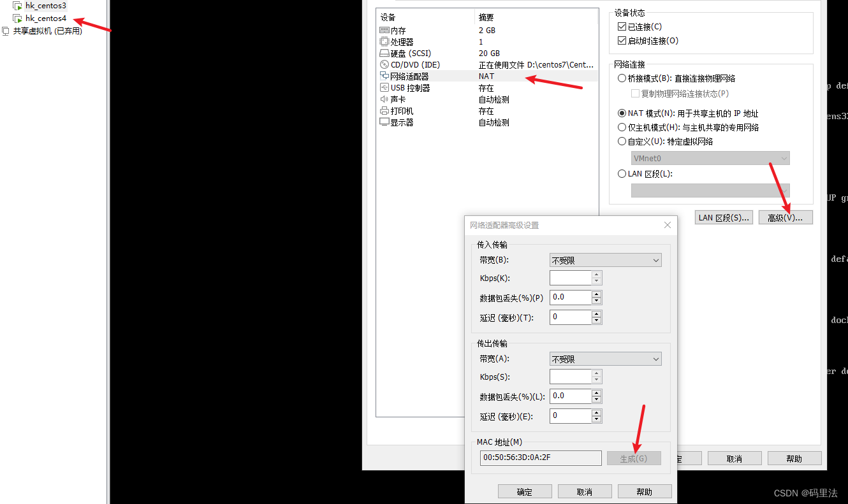Increase outgoing 数据包丢失(%)(L) spinner

point(597,392)
